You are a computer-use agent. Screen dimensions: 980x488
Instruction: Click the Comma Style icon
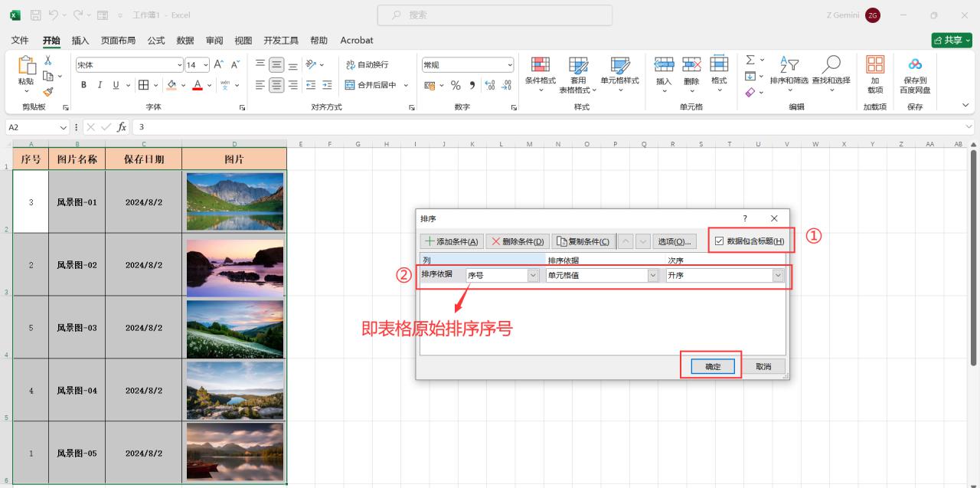[x=472, y=85]
